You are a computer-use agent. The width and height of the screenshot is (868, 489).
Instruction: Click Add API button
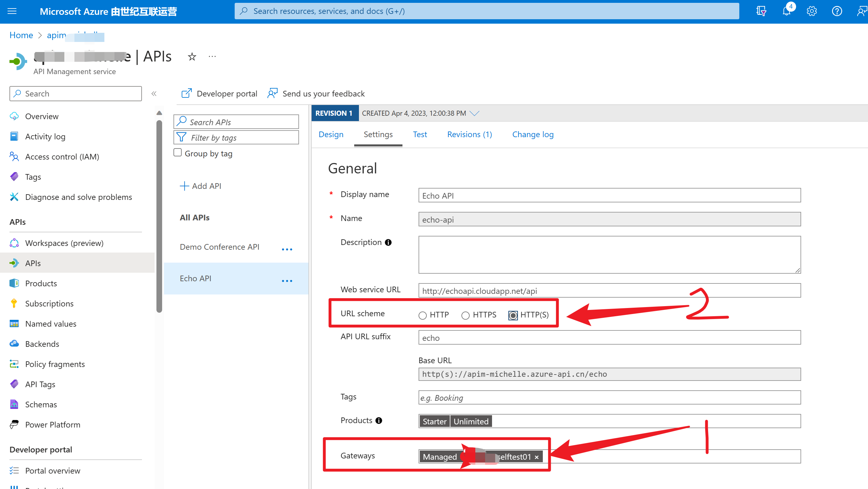click(201, 186)
